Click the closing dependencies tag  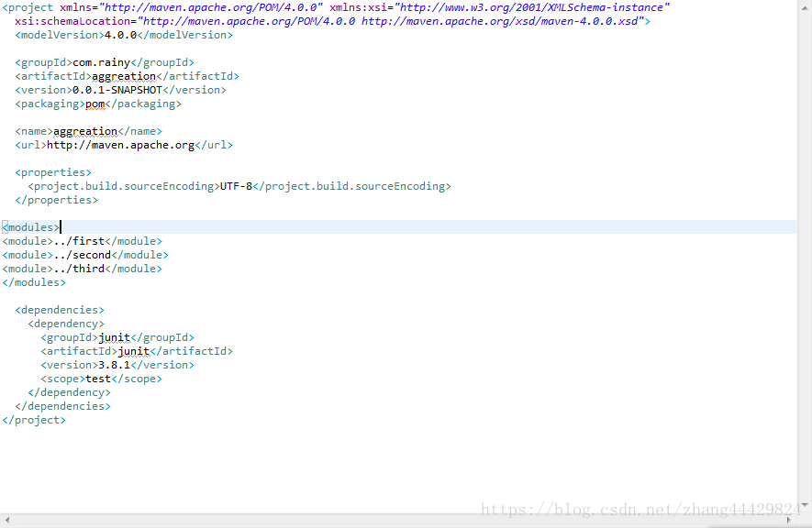(63, 406)
